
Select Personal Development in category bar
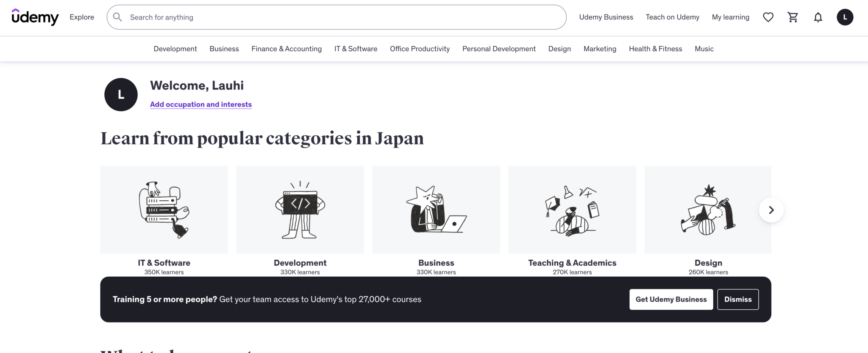tap(499, 49)
